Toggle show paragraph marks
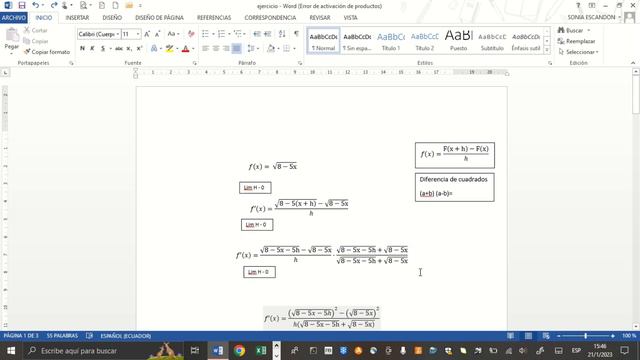Image resolution: width=640 pixels, height=360 pixels. [x=296, y=34]
